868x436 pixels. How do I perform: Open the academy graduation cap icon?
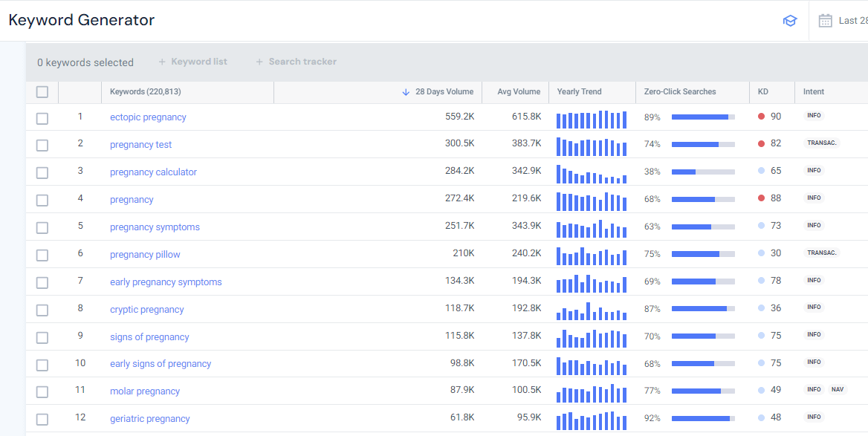tap(790, 21)
